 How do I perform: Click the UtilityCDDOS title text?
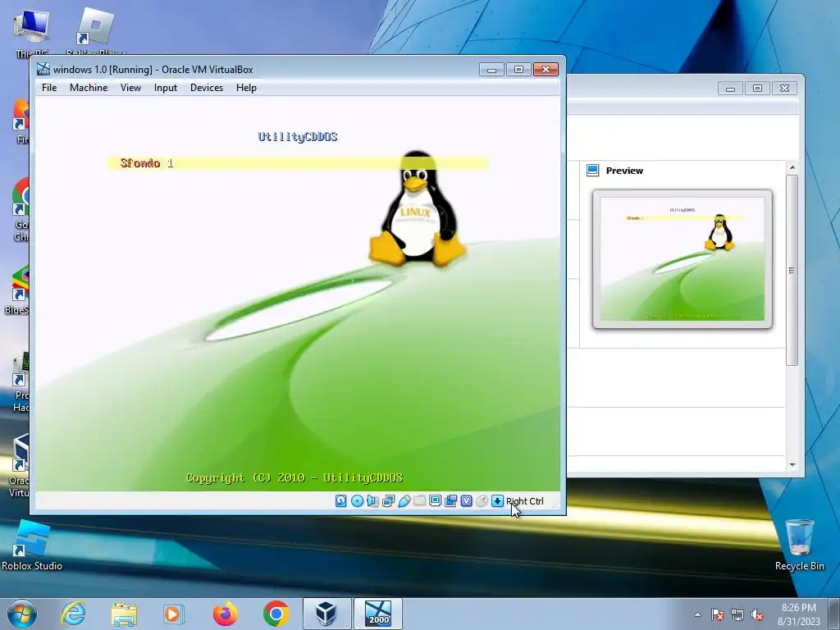298,137
